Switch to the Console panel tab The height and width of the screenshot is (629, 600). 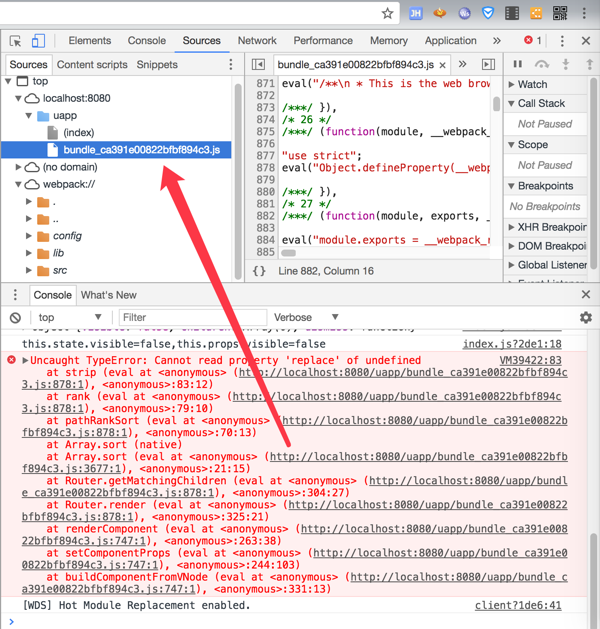(147, 41)
